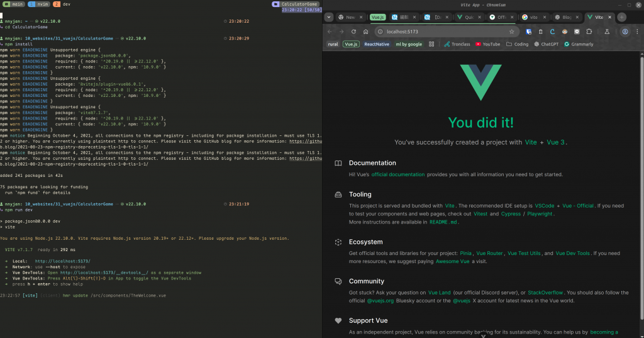The image size is (644, 338).
Task: Switch to the Google vite search tab
Action: (533, 17)
